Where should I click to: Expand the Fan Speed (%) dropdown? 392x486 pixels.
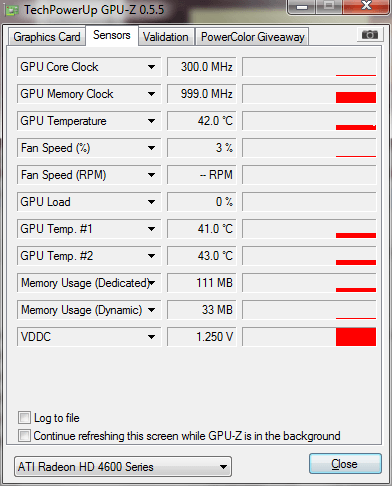click(151, 148)
